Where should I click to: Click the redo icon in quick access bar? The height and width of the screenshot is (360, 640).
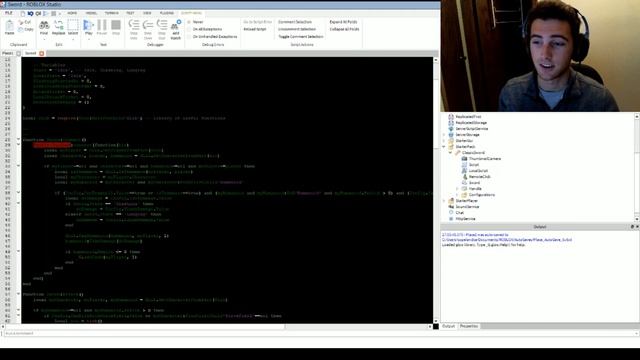[38, 13]
